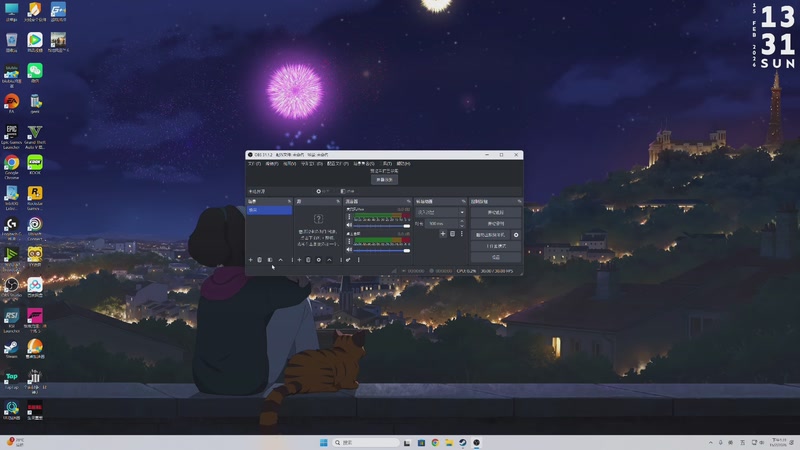Screen dimensions: 800x450
Task: Open the RSI Launcher desktop icon
Action: 11,320
